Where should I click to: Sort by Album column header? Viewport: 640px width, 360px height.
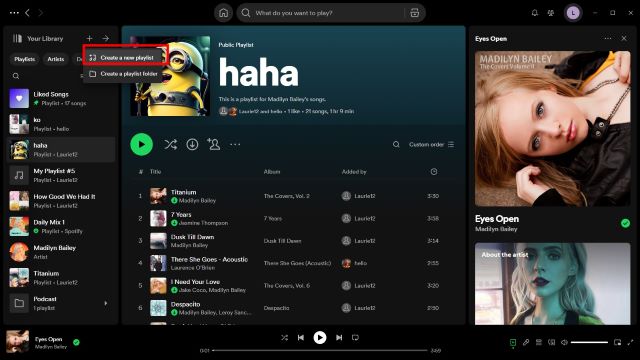pyautogui.click(x=272, y=172)
